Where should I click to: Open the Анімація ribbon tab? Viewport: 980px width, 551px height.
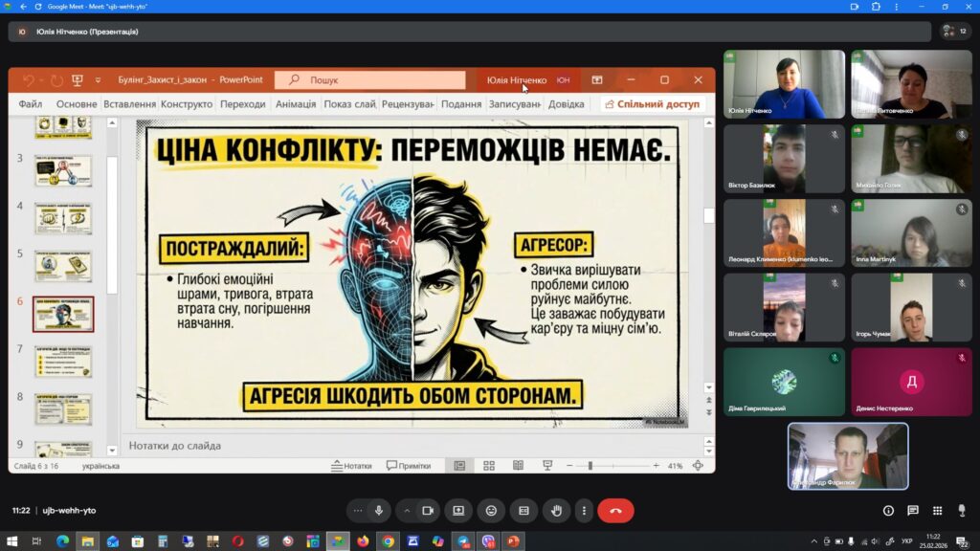click(x=295, y=104)
